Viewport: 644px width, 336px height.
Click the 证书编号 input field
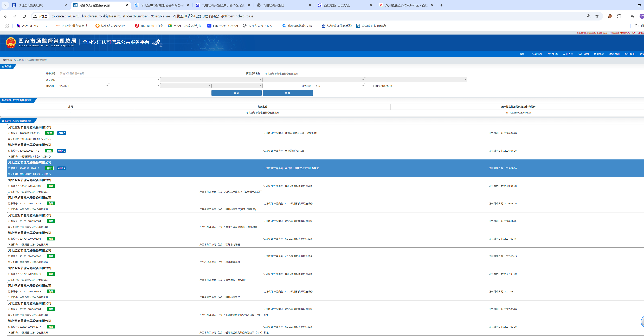click(109, 73)
